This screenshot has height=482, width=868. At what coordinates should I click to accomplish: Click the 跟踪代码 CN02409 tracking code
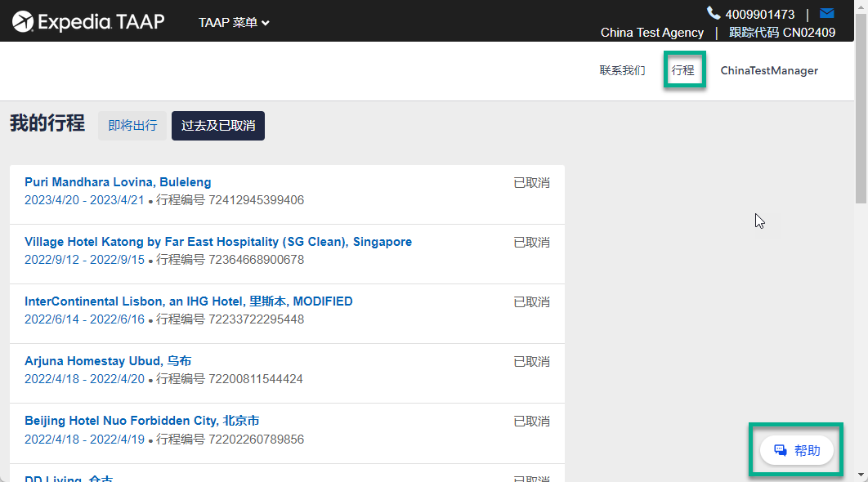pos(782,33)
